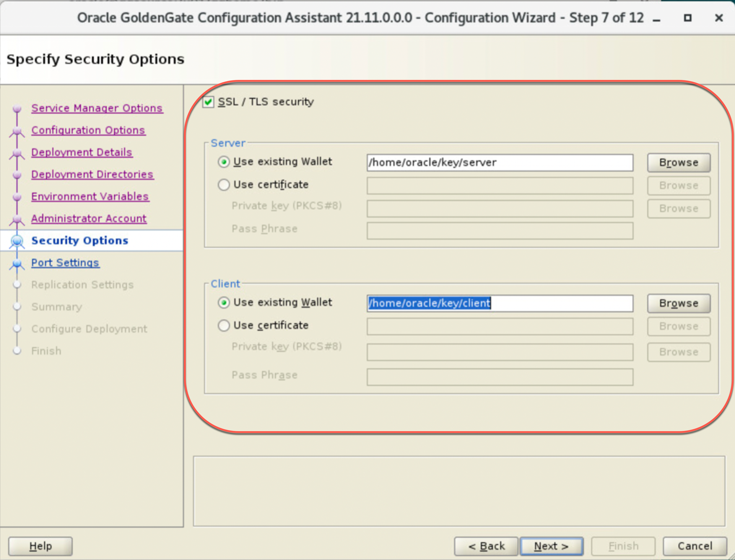
Task: Open the Port Settings step link
Action: (x=65, y=263)
